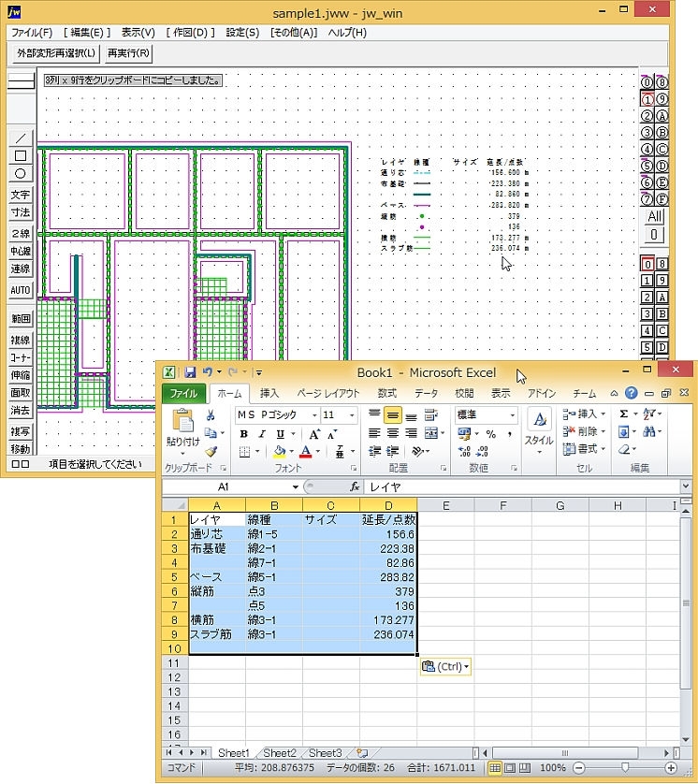Click the Excel fill color bucket

(x=281, y=452)
